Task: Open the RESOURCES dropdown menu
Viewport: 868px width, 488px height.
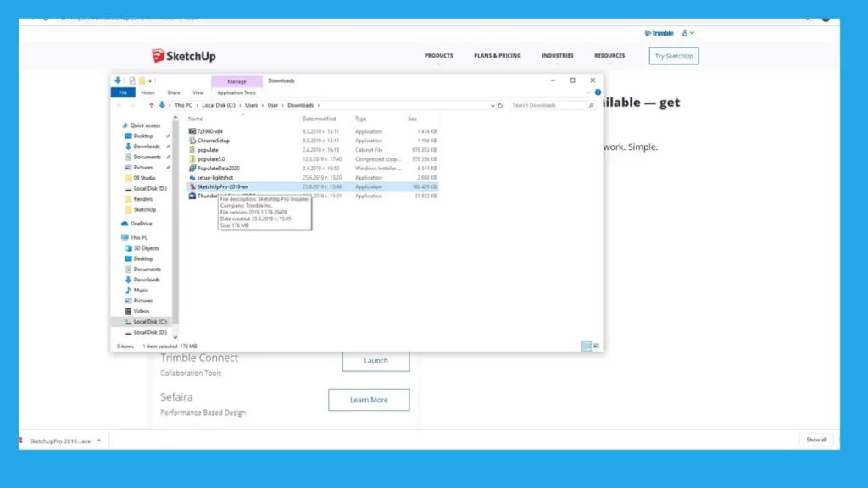Action: [x=609, y=56]
